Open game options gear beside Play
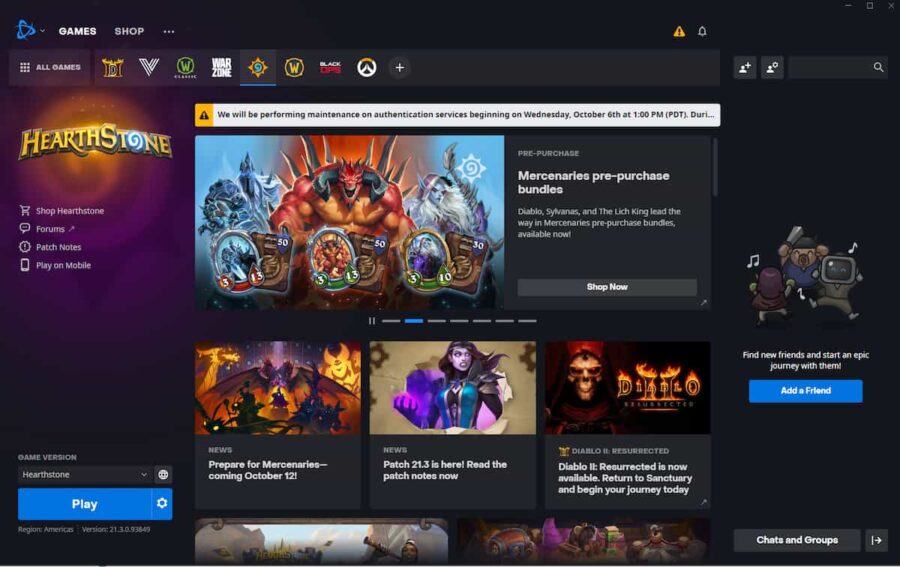 162,503
